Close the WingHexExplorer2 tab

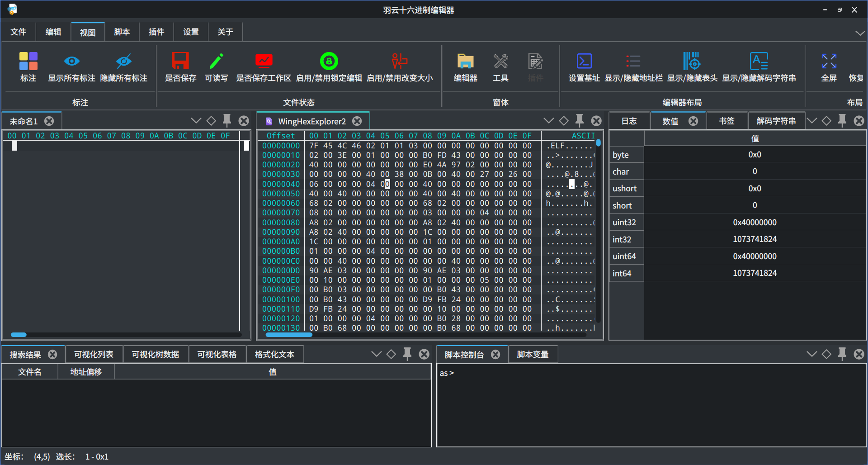[357, 121]
